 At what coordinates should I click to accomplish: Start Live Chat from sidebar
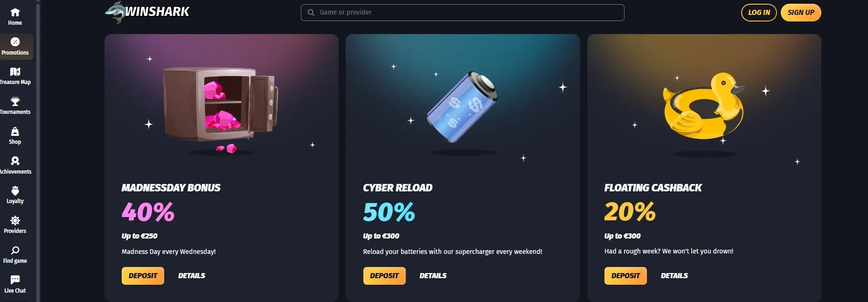tap(15, 283)
